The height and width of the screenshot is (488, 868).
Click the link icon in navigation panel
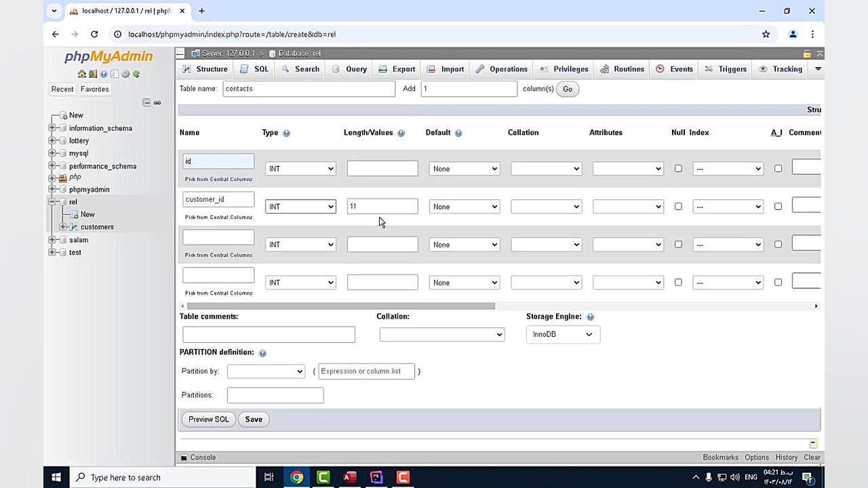[x=157, y=102]
